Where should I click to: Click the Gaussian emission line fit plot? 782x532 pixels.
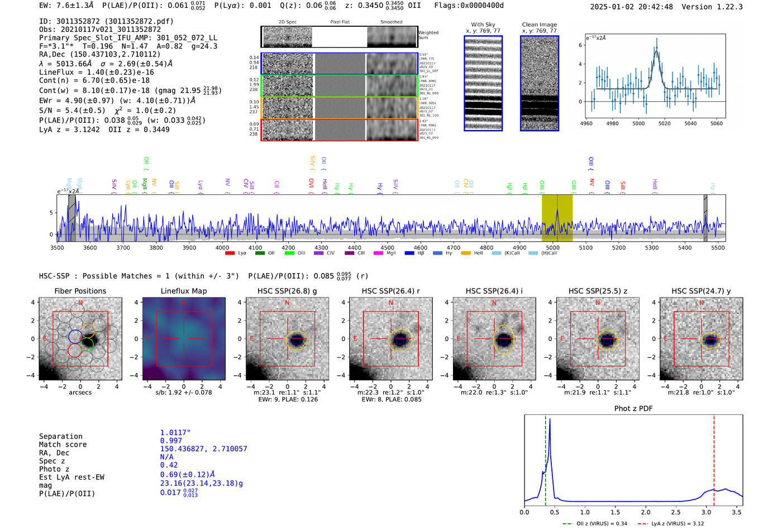click(x=656, y=76)
